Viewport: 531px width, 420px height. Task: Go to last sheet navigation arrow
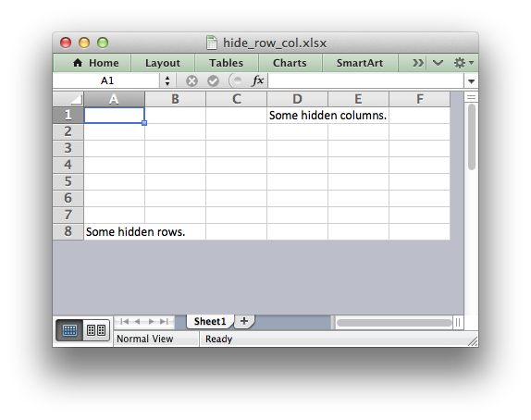[x=165, y=321]
